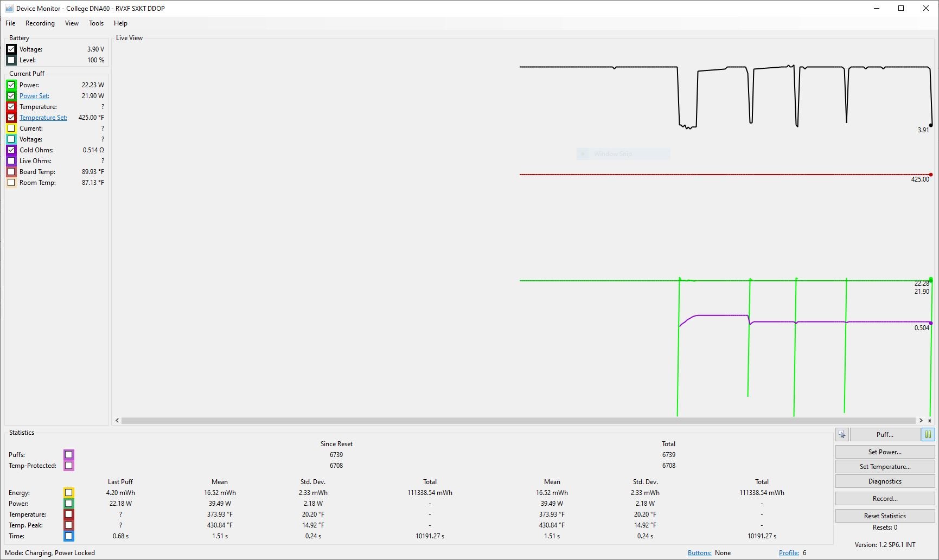The image size is (939, 560).
Task: Check the Puffs statistics checkbox
Action: pos(68,455)
